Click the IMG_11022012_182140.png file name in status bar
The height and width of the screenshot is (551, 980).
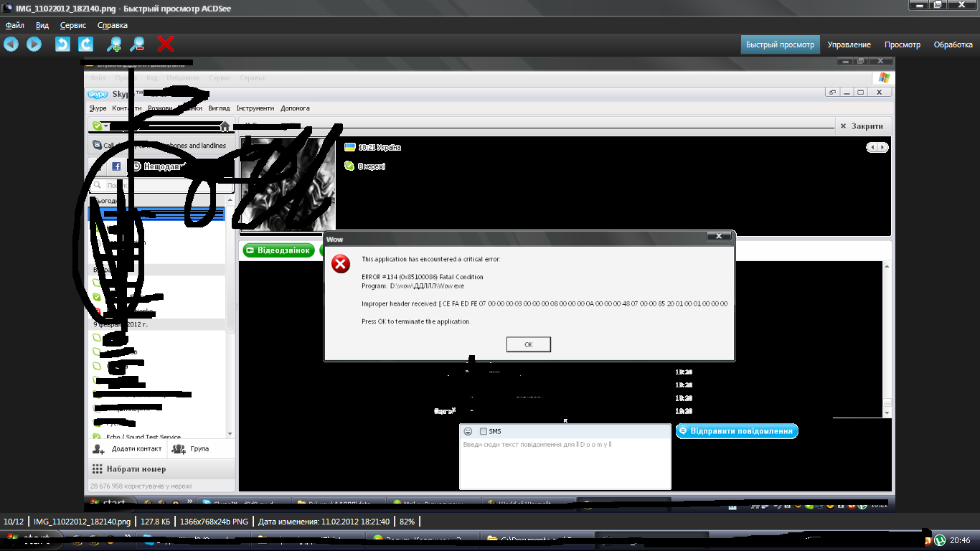coord(83,522)
